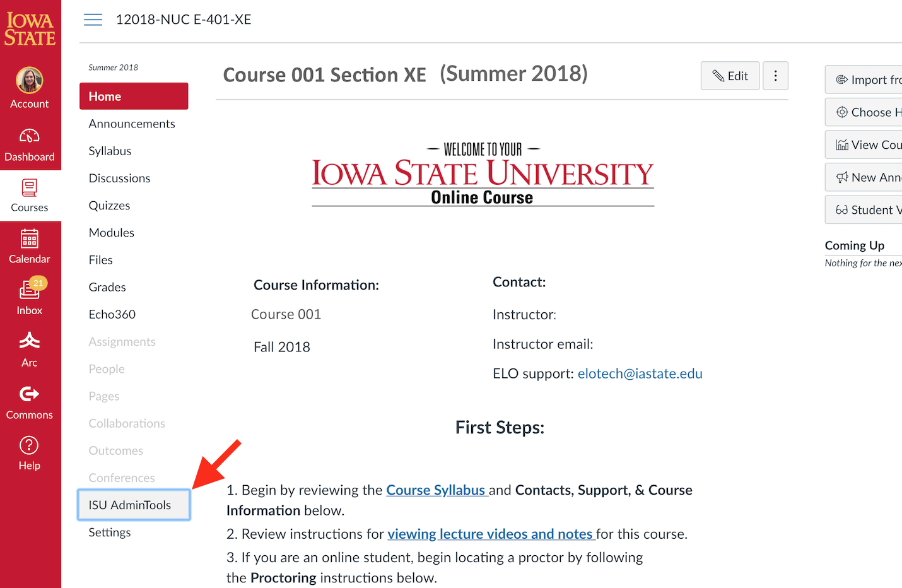This screenshot has height=588, width=902.
Task: Click the Coming Up heading
Action: (x=855, y=245)
